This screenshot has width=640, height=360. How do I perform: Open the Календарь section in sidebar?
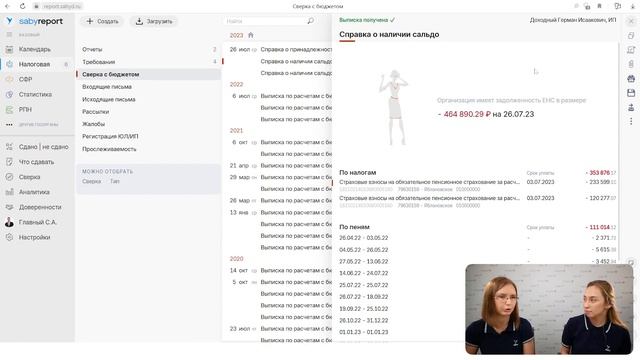(x=35, y=49)
